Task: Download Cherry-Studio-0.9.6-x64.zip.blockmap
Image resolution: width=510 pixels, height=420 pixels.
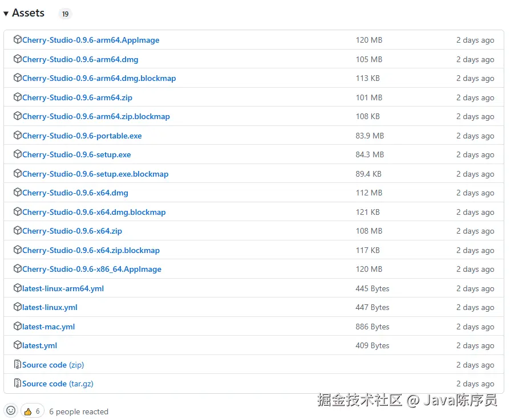Action: point(91,250)
